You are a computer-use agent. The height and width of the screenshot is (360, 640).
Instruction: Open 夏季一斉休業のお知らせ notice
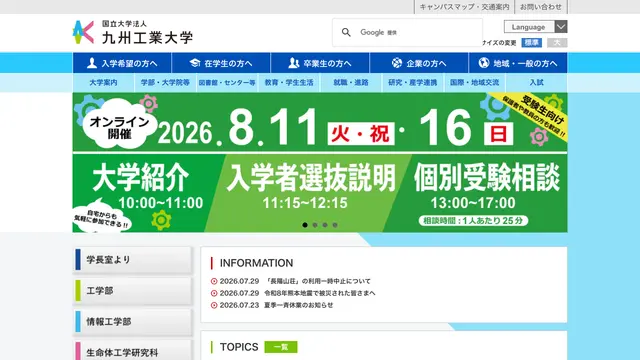(299, 305)
